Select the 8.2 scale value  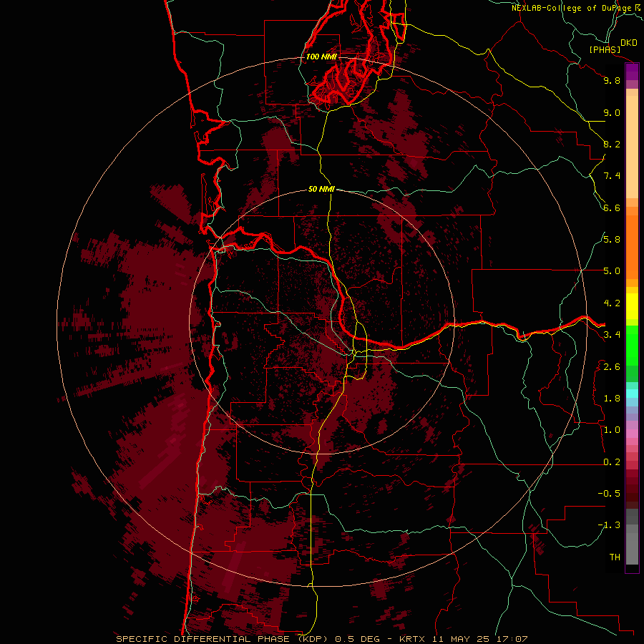coord(612,144)
